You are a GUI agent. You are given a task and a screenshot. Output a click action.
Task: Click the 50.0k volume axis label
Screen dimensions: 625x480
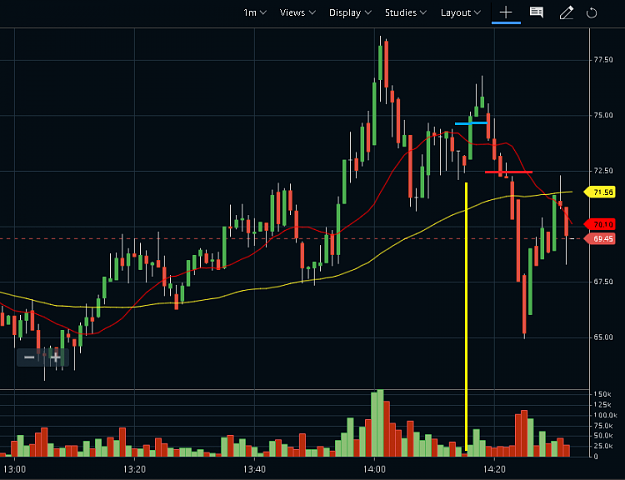tap(604, 436)
